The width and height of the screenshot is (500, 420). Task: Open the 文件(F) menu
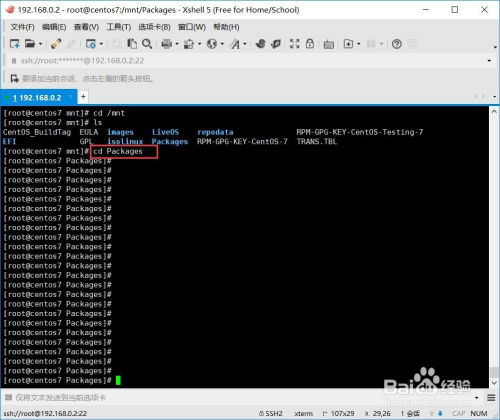(x=22, y=27)
